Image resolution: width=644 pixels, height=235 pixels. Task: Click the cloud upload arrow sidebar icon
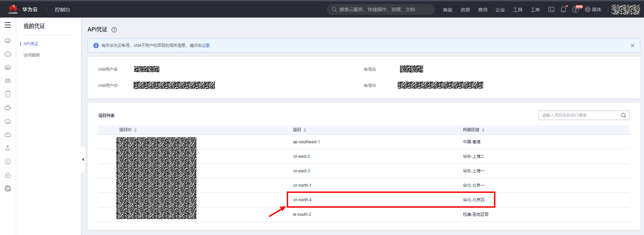8,121
